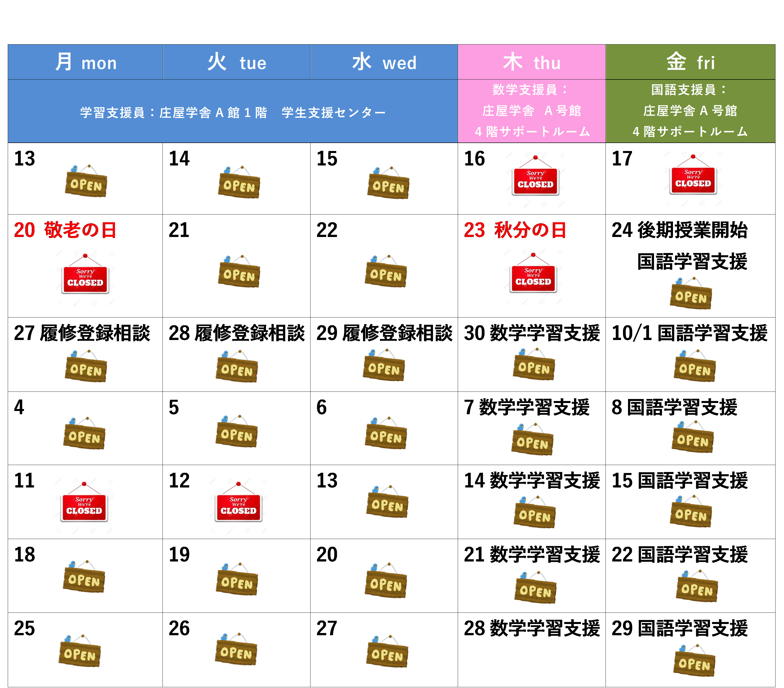
Task: Click the CLOSED sign under 敬老の日
Action: pos(85,274)
